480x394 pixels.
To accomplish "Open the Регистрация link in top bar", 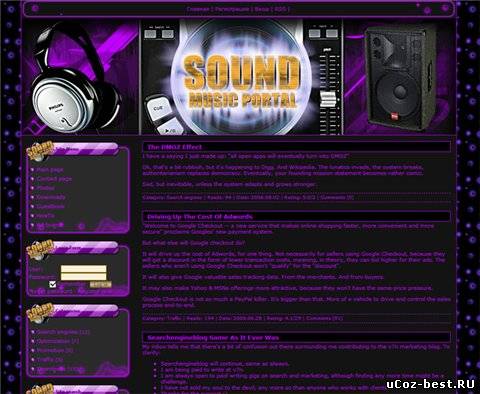I will [x=232, y=9].
